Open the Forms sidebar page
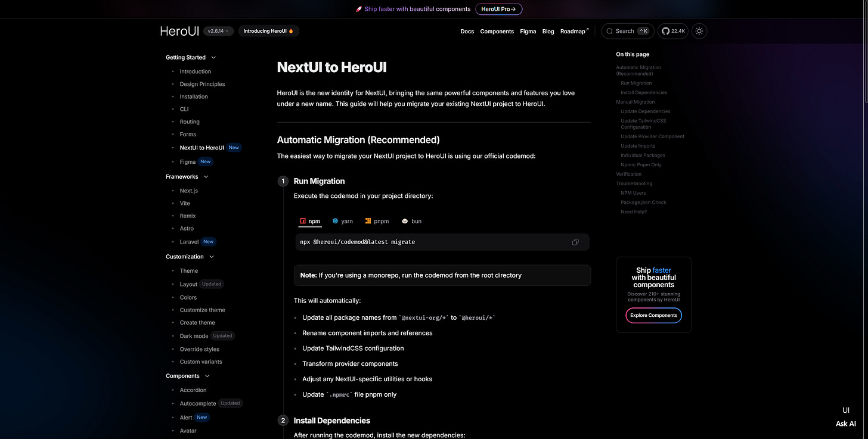This screenshot has width=868, height=439. 188,134
